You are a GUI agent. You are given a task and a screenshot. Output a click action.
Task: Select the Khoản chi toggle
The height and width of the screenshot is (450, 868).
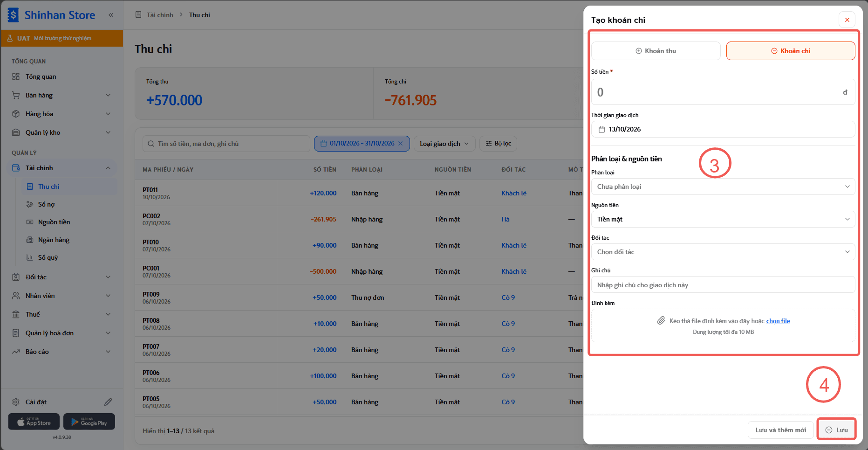coord(791,51)
